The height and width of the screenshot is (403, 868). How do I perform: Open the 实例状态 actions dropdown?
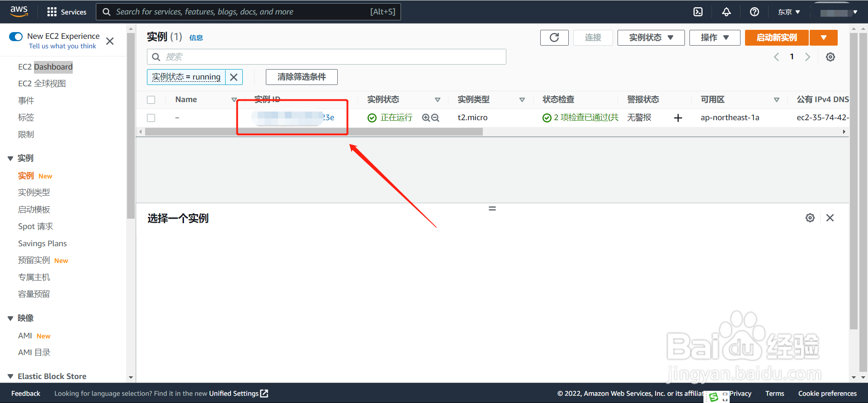pyautogui.click(x=651, y=37)
